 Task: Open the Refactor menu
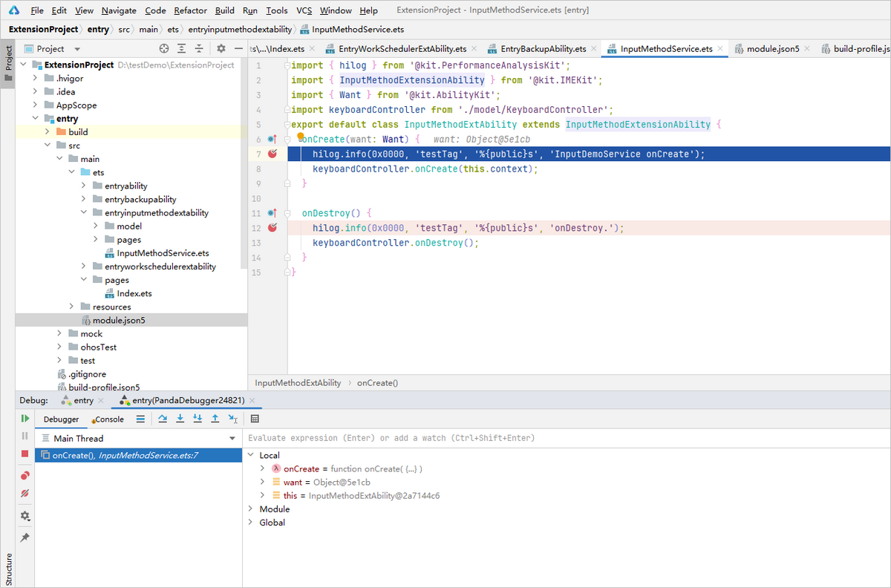point(190,10)
